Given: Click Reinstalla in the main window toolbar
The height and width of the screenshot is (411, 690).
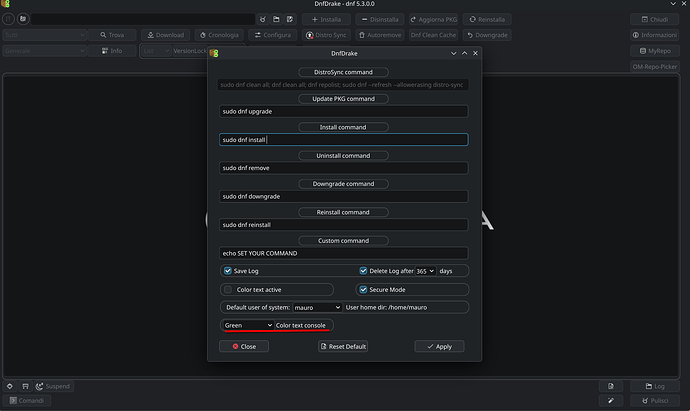Looking at the screenshot, I should [487, 19].
